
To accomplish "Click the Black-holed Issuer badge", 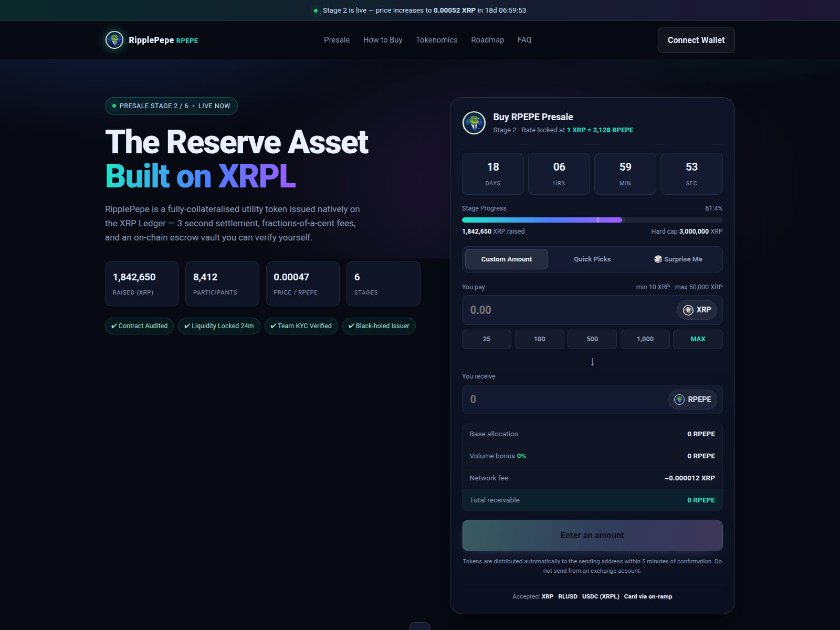I will [x=379, y=326].
